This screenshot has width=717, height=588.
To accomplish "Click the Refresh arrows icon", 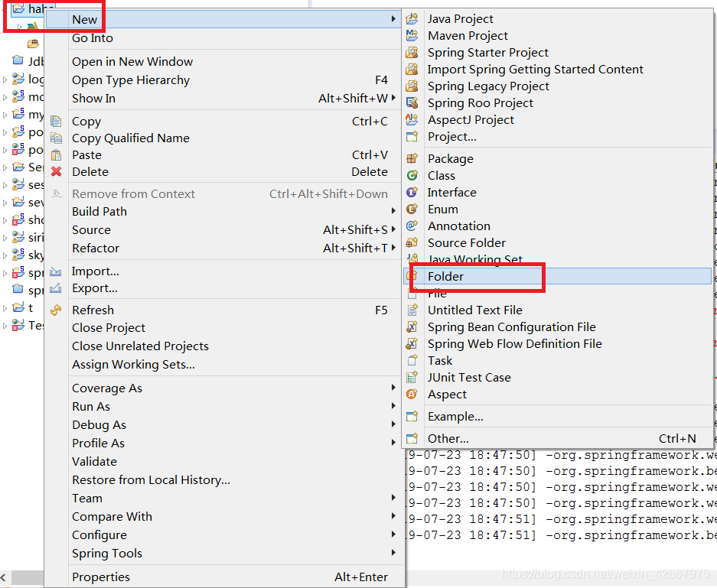I will [x=56, y=310].
